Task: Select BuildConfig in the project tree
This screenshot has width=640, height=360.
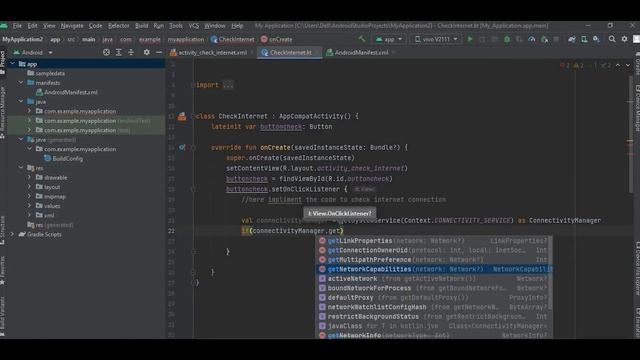Action: pos(64,159)
